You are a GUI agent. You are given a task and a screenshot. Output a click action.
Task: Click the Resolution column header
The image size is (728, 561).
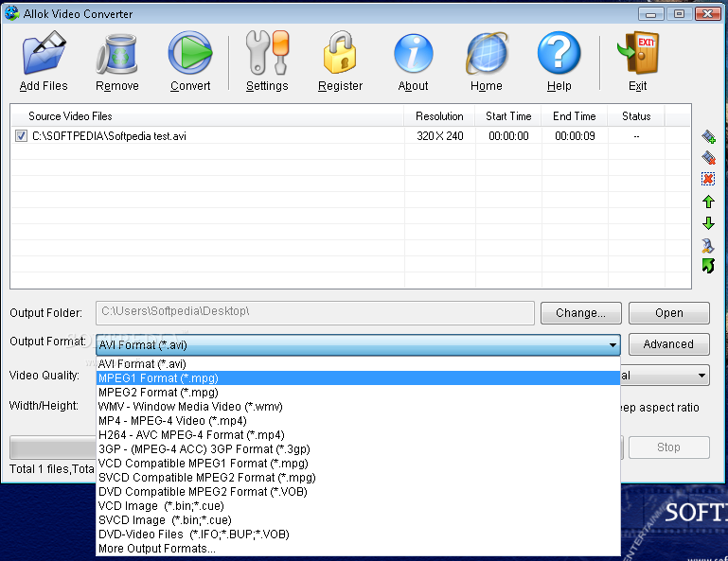(x=439, y=116)
